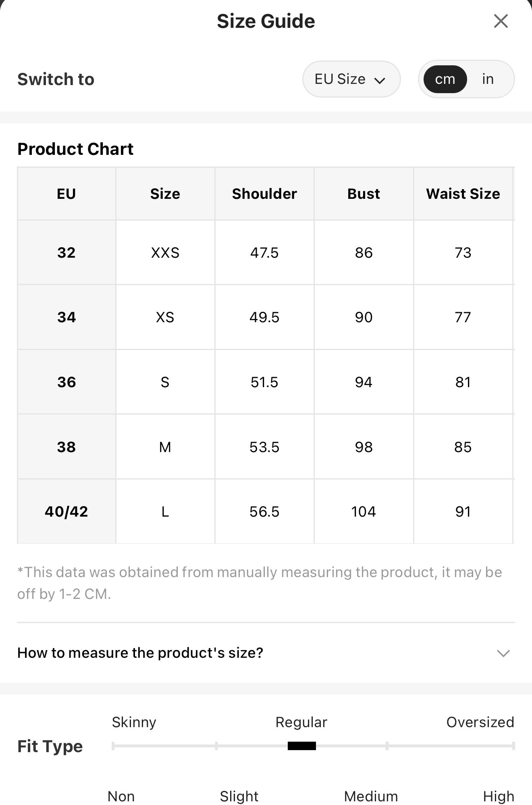Click the XXS size cell
The width and height of the screenshot is (532, 805).
(x=165, y=252)
